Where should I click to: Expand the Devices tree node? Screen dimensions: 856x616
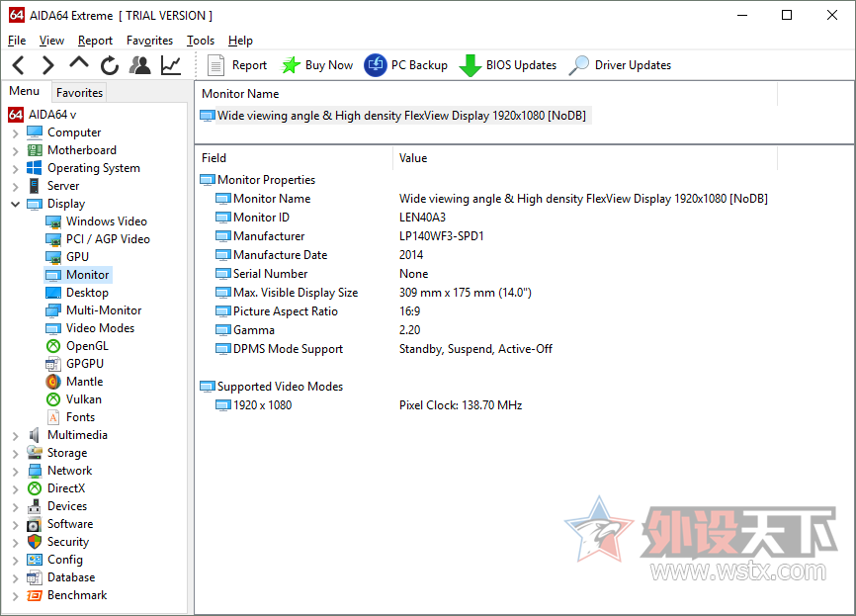coord(15,507)
